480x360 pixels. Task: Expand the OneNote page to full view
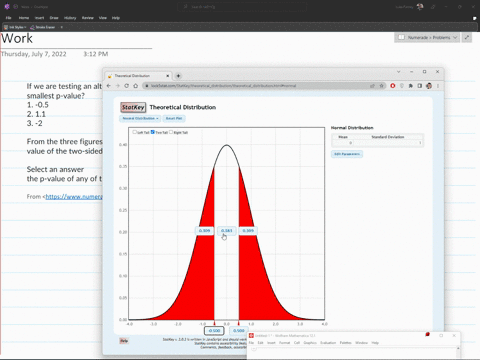[x=467, y=37]
